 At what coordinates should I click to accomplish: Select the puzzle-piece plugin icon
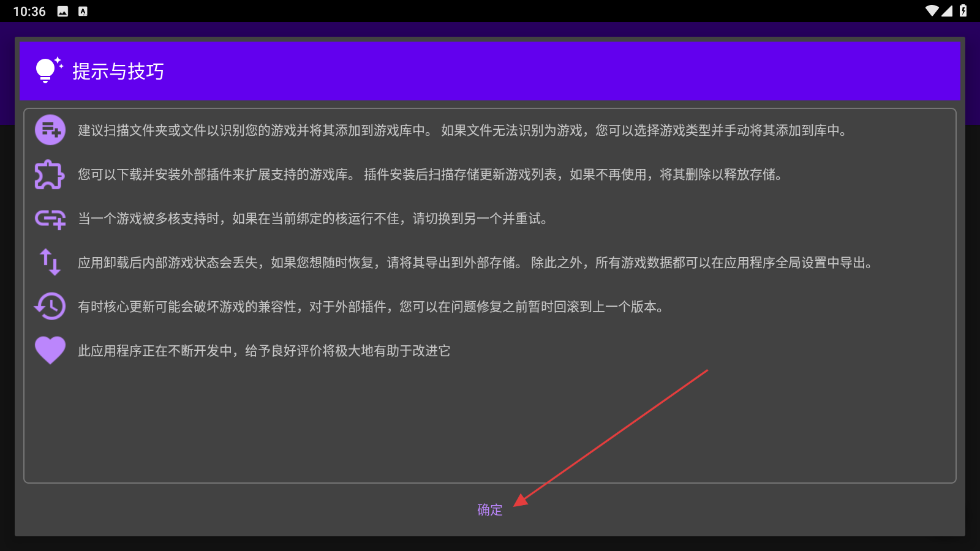pyautogui.click(x=50, y=175)
